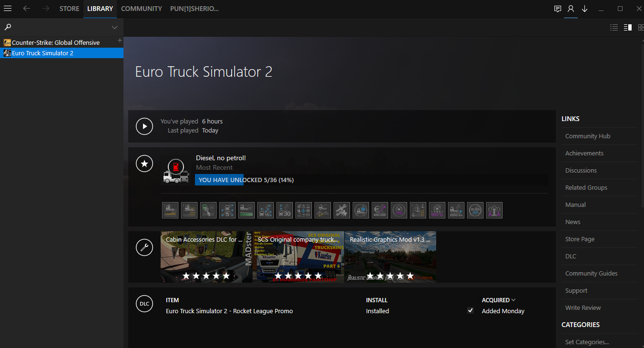Open the Support link
This screenshot has width=644, height=348.
pos(576,290)
